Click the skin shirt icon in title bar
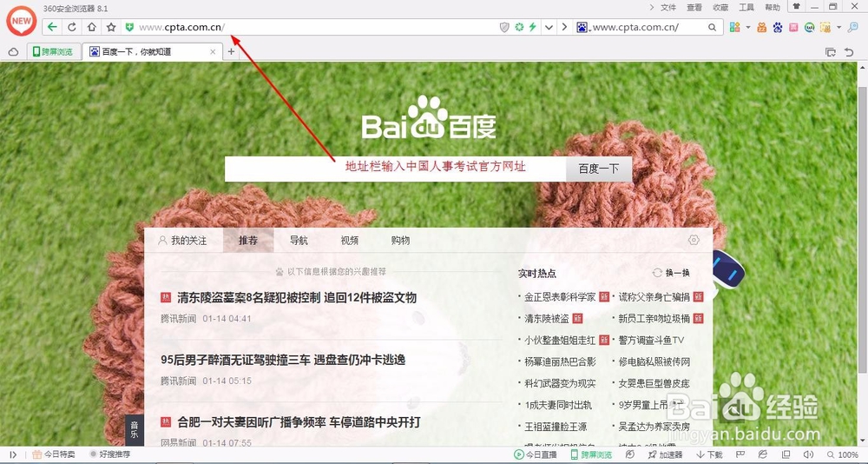This screenshot has width=868, height=464. pos(796,7)
